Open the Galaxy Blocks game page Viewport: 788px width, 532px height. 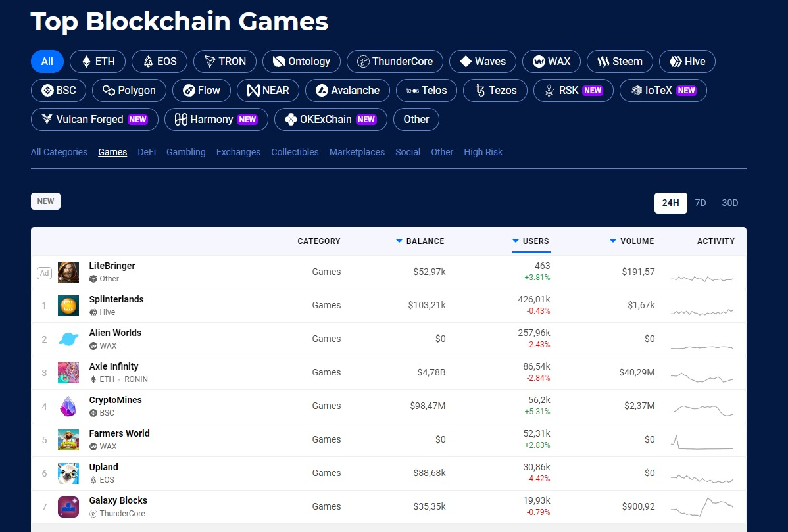118,501
